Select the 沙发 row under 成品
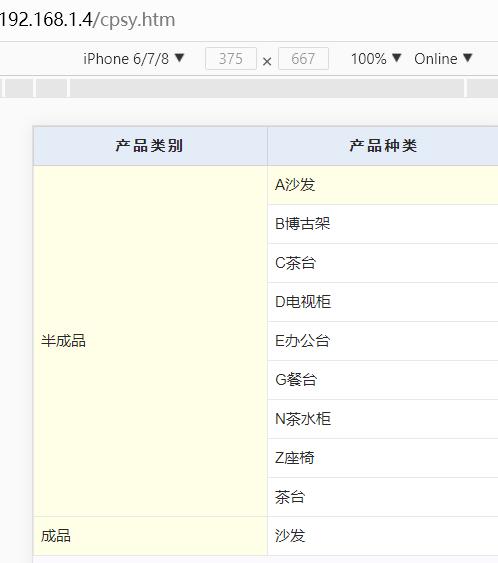 383,536
